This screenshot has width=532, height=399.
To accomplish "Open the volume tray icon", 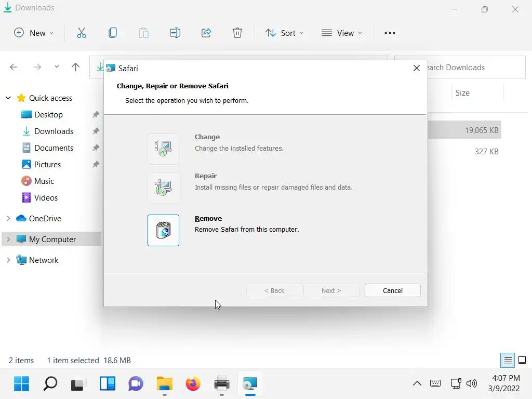I will [472, 384].
